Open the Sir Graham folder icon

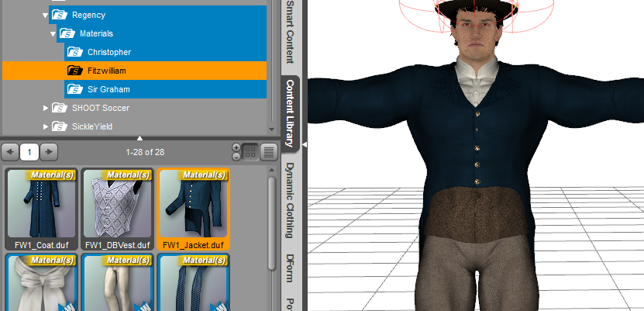75,89
